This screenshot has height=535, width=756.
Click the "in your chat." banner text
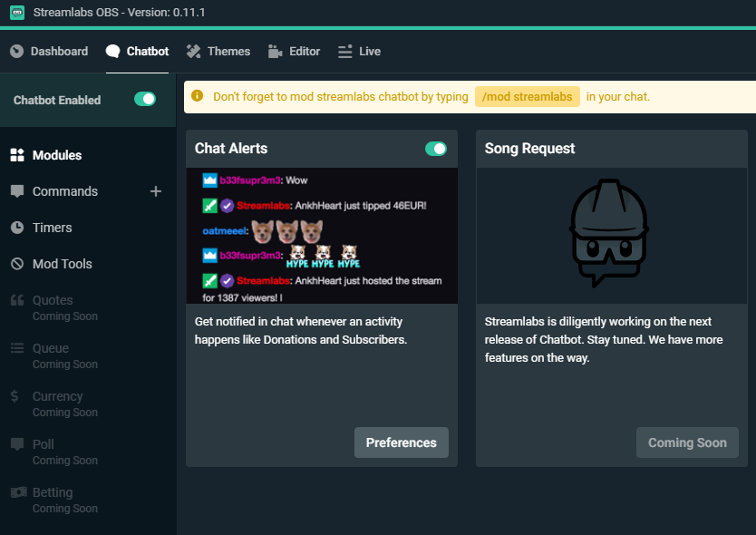(x=617, y=96)
